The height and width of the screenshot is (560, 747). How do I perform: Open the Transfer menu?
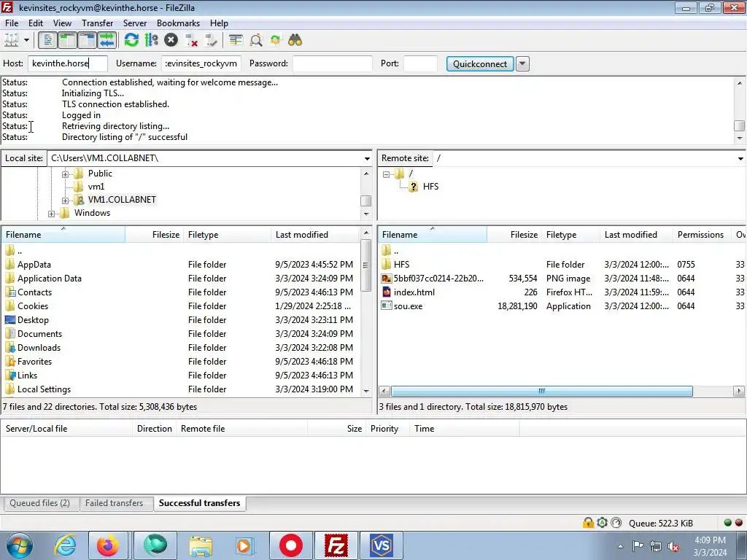[x=97, y=23]
